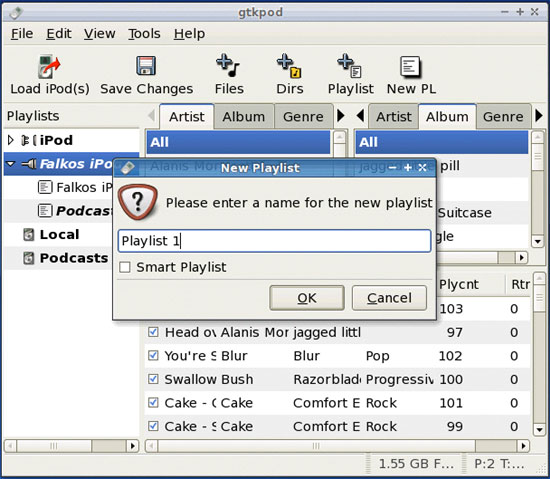
Task: Enable the Smart Playlist checkbox
Action: (x=125, y=267)
